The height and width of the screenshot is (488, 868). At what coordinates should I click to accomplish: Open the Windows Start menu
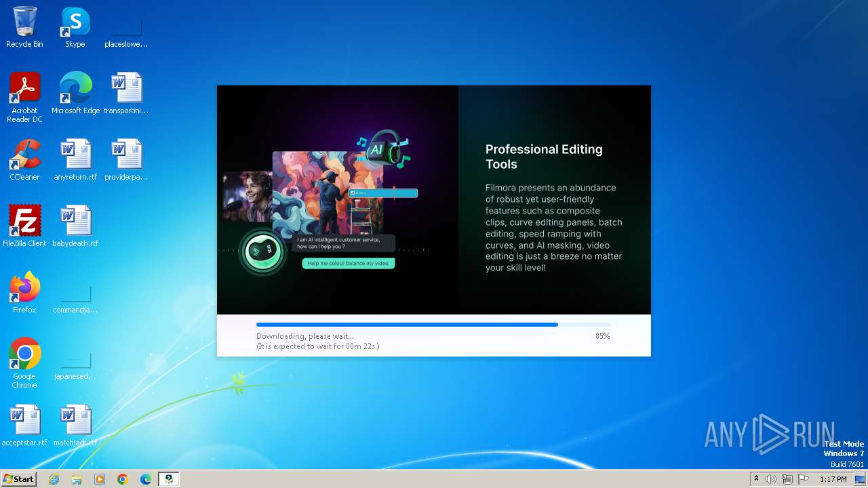[18, 479]
